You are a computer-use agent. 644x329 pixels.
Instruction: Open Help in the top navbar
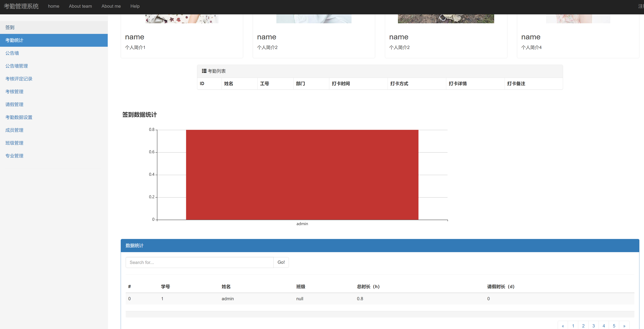pos(135,6)
